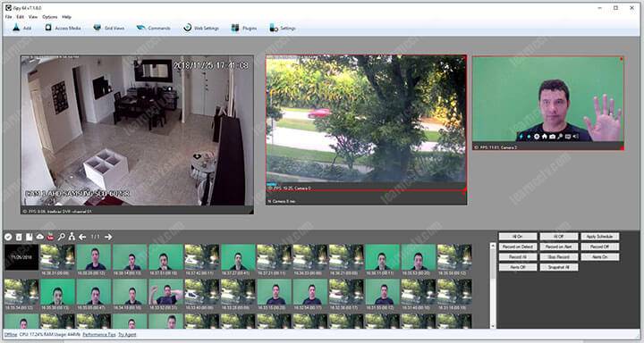Image resolution: width=644 pixels, height=343 pixels.
Task: Click the cyan power dot on Camera 2 overlay
Action: click(529, 136)
